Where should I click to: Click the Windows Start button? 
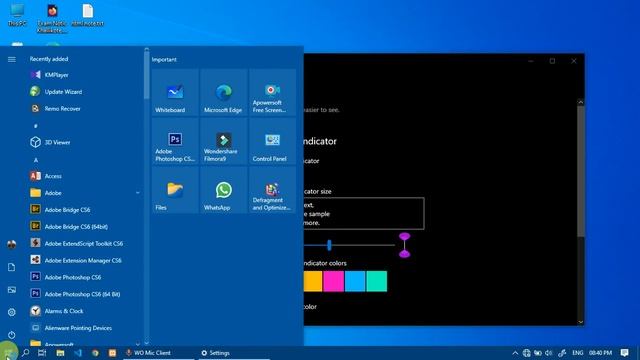point(8,353)
